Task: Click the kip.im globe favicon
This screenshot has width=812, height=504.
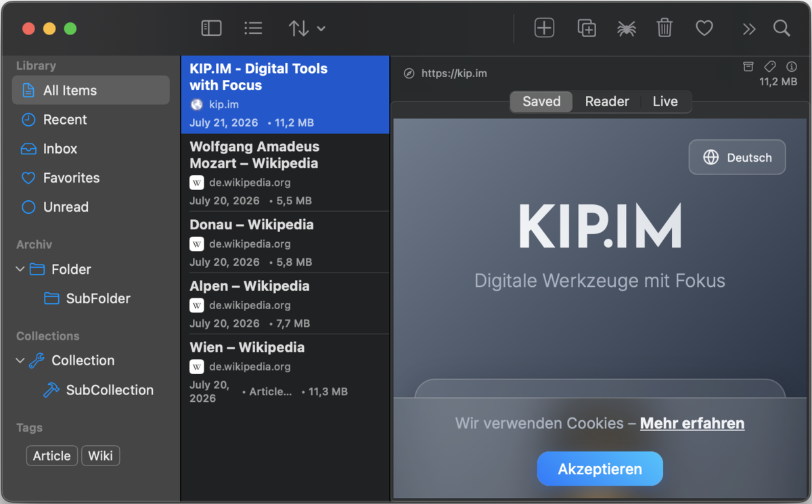Action: 196,105
